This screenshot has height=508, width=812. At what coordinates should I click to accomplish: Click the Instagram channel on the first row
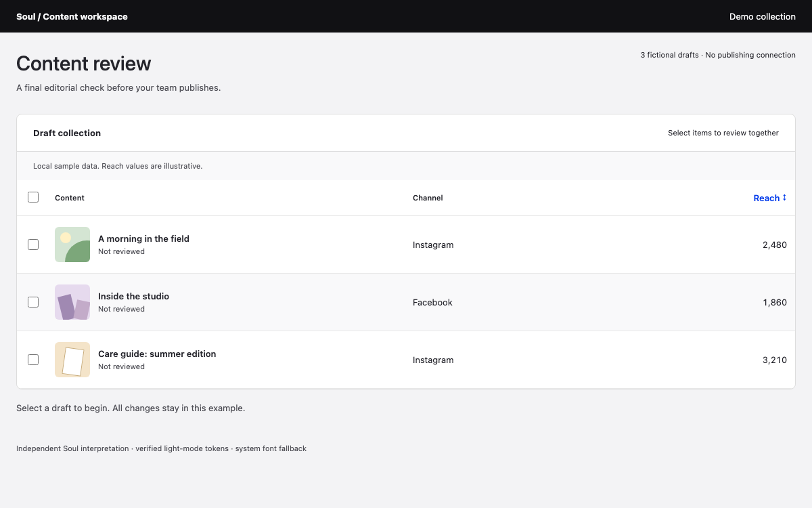click(x=433, y=245)
